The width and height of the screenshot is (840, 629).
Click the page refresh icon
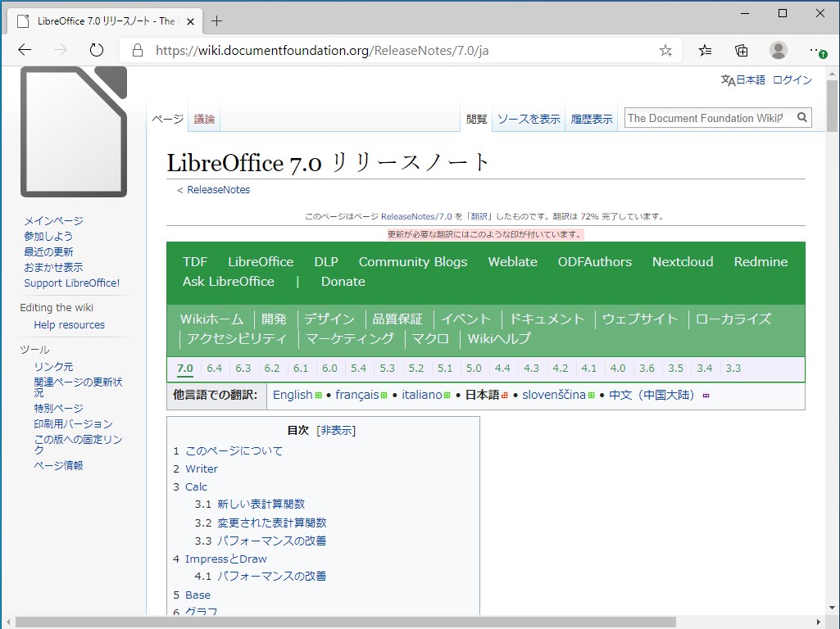point(97,49)
